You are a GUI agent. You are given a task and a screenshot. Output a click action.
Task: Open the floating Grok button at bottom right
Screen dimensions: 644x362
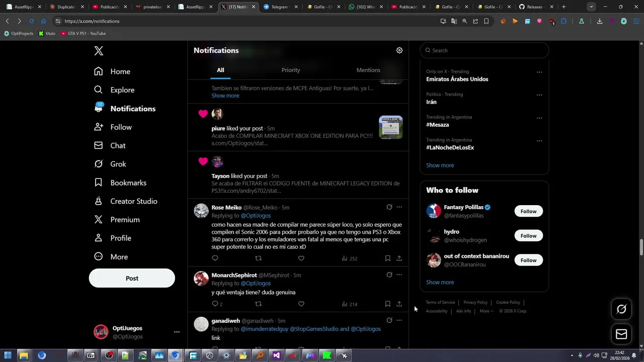[621, 309]
